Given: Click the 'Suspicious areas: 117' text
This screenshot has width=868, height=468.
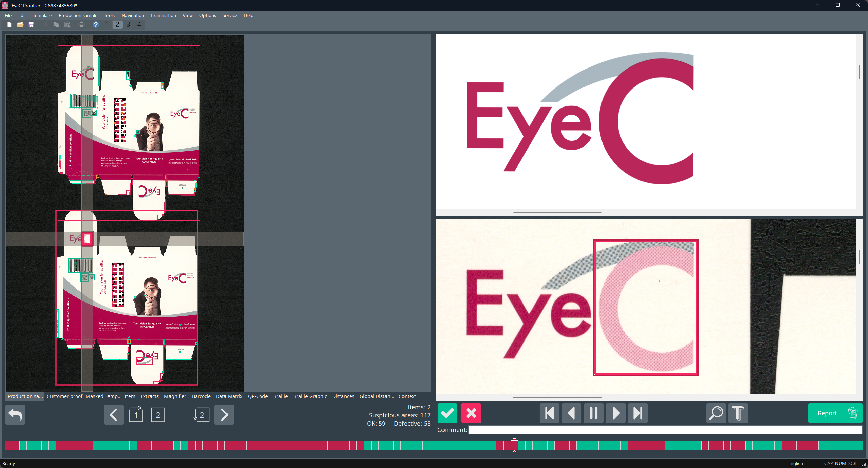Looking at the screenshot, I should click(399, 415).
